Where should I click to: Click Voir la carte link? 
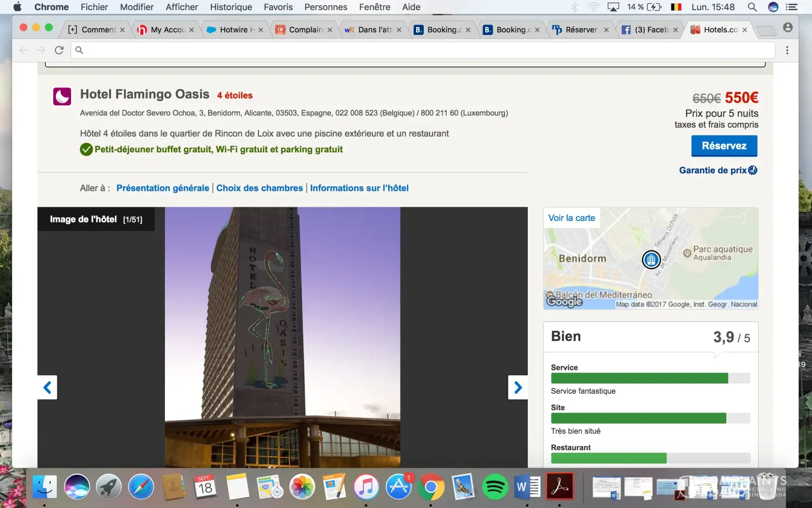click(571, 218)
